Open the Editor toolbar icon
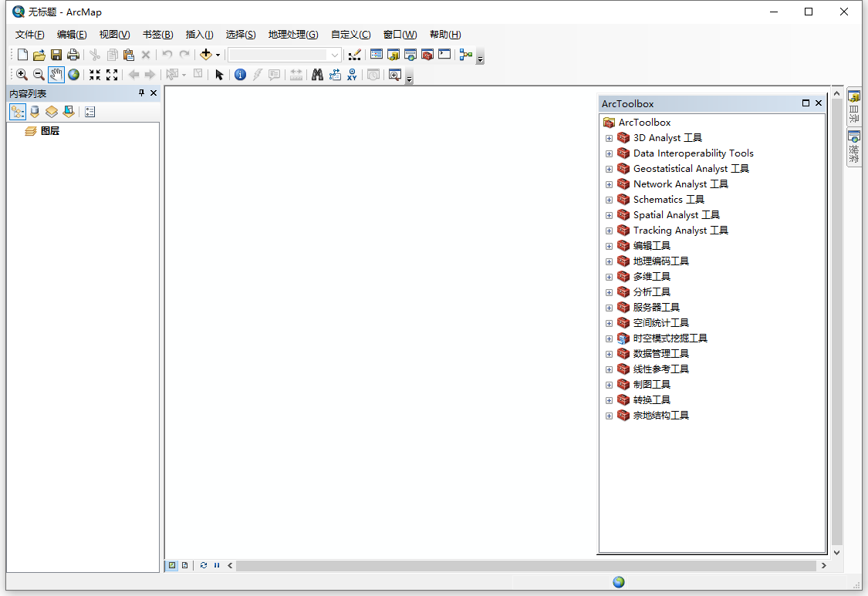Viewport: 868px width, 596px height. click(355, 55)
